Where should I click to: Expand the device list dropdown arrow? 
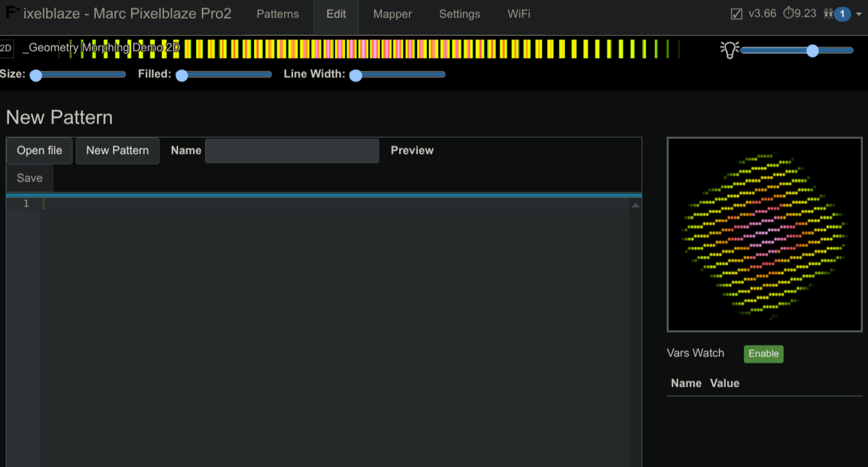[x=859, y=14]
